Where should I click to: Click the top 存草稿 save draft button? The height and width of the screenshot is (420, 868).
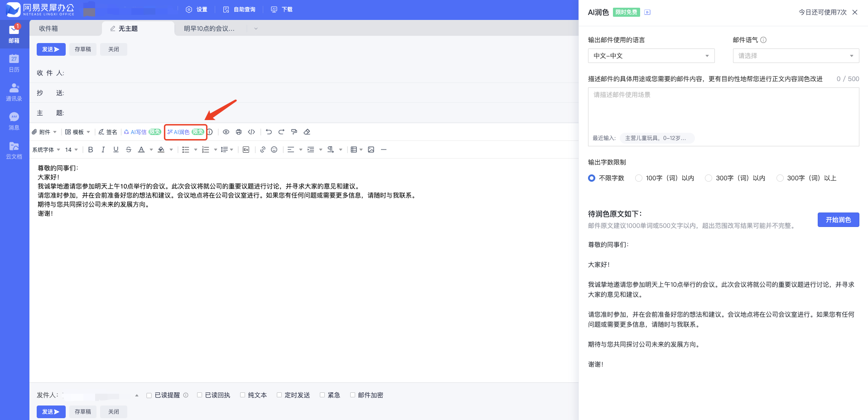tap(83, 49)
